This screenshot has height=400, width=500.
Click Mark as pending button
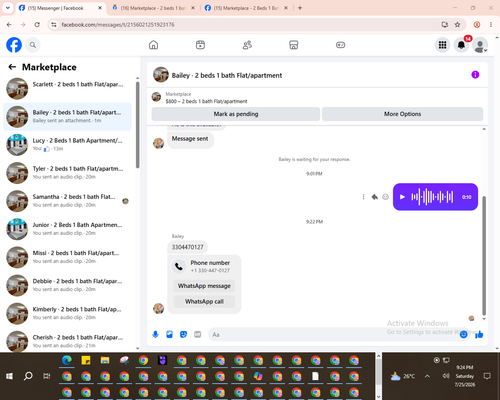tap(236, 114)
